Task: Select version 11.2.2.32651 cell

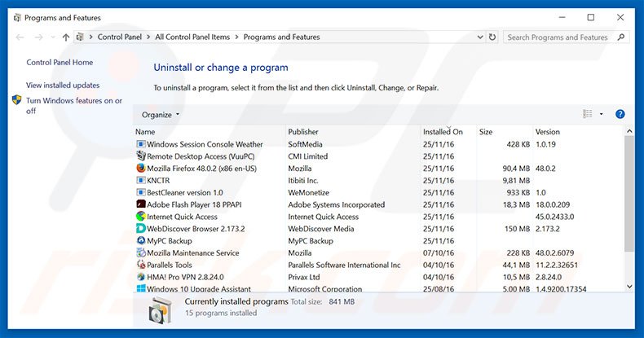Action: tap(557, 265)
